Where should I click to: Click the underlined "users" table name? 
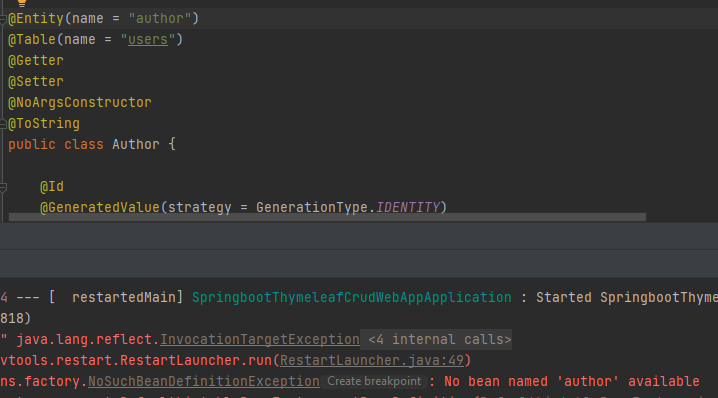[148, 39]
